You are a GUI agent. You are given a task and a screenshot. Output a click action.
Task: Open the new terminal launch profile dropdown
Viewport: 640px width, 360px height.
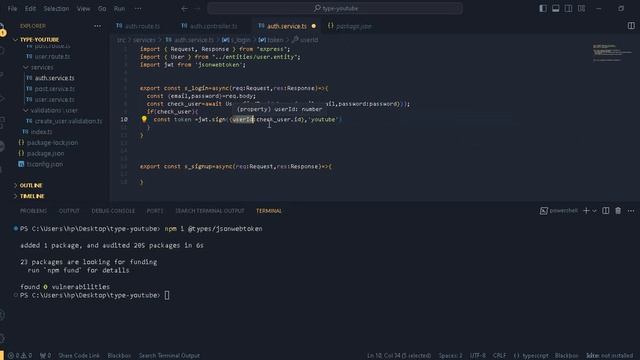point(595,211)
